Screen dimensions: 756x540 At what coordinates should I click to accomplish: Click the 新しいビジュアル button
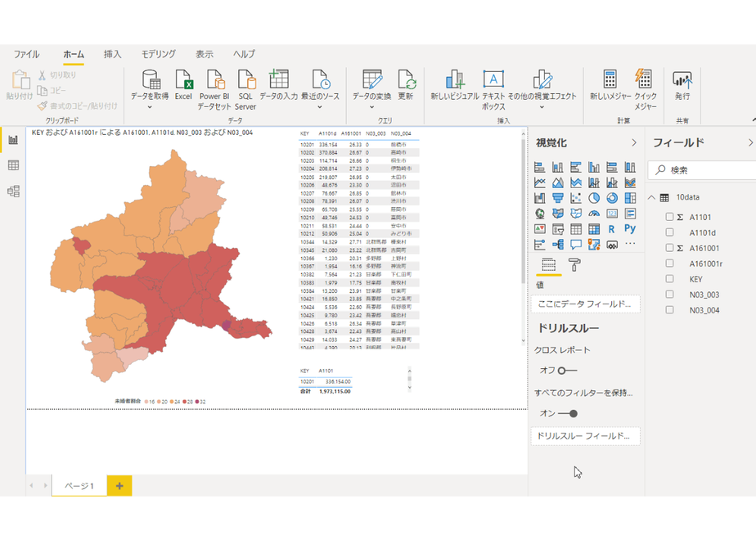(455, 84)
